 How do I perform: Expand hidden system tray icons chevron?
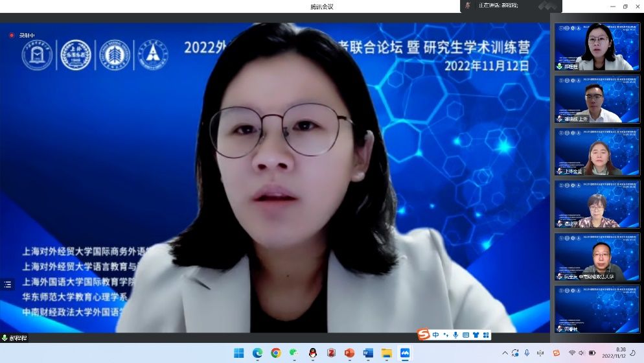pos(503,353)
